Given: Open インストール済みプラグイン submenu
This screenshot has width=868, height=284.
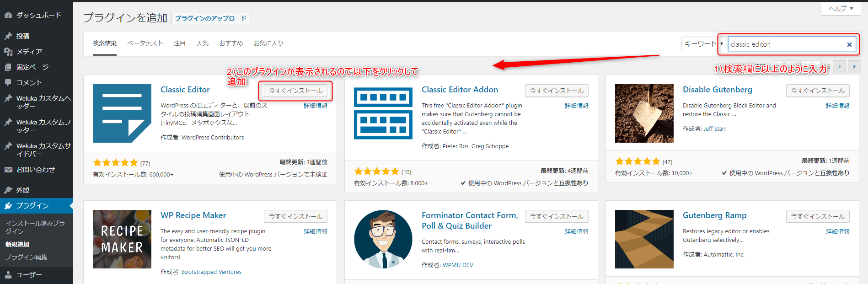Looking at the screenshot, I should tap(35, 227).
